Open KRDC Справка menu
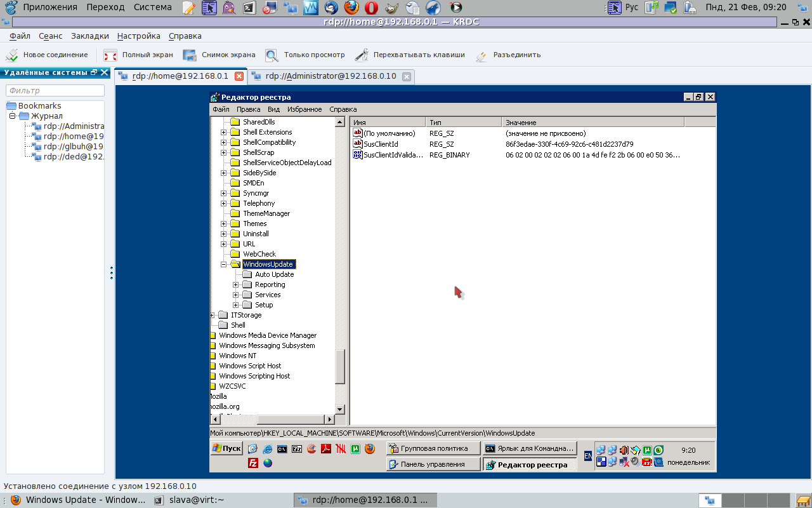Image resolution: width=812 pixels, height=508 pixels. pos(185,36)
